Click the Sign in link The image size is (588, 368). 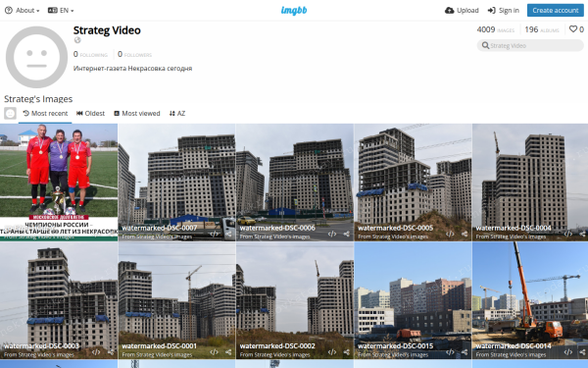pos(504,11)
